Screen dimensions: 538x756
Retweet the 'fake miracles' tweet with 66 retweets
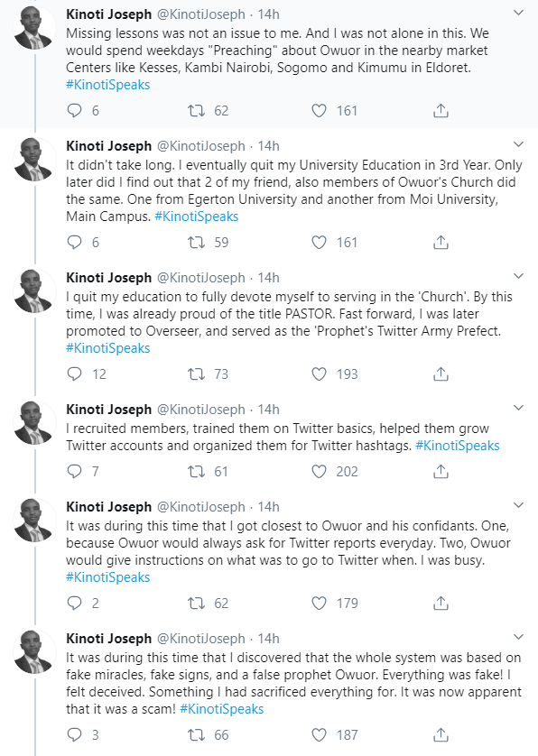coord(196,734)
